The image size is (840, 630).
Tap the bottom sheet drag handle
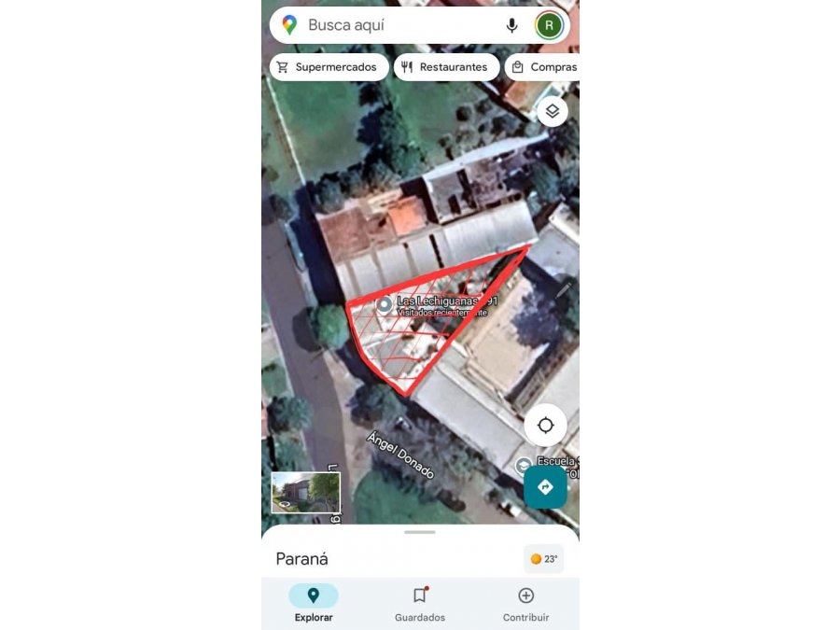click(420, 533)
